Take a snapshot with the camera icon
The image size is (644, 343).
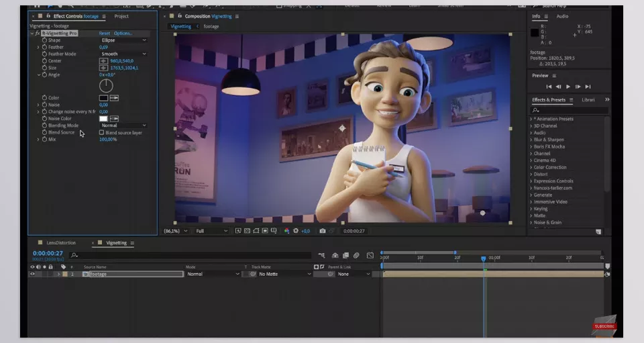[x=323, y=231]
